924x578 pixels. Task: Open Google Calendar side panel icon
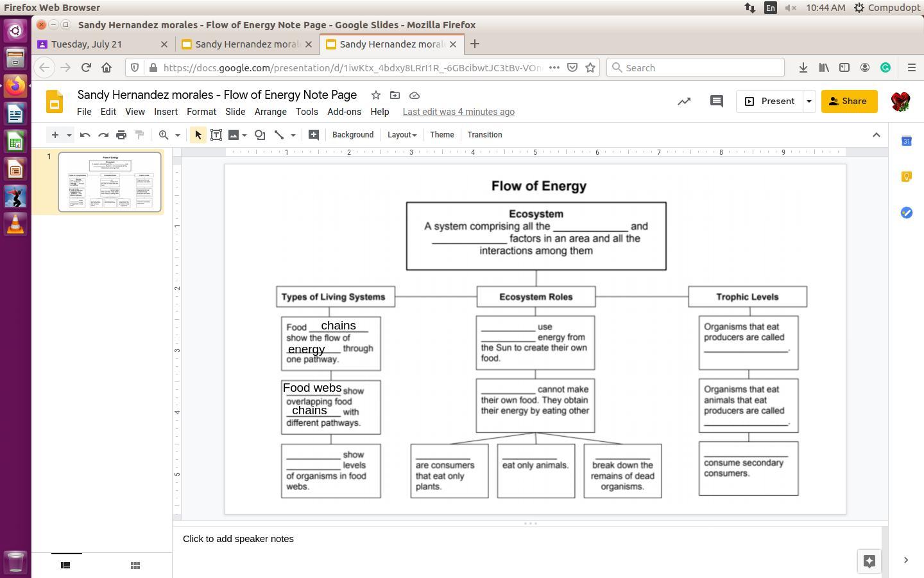point(906,141)
